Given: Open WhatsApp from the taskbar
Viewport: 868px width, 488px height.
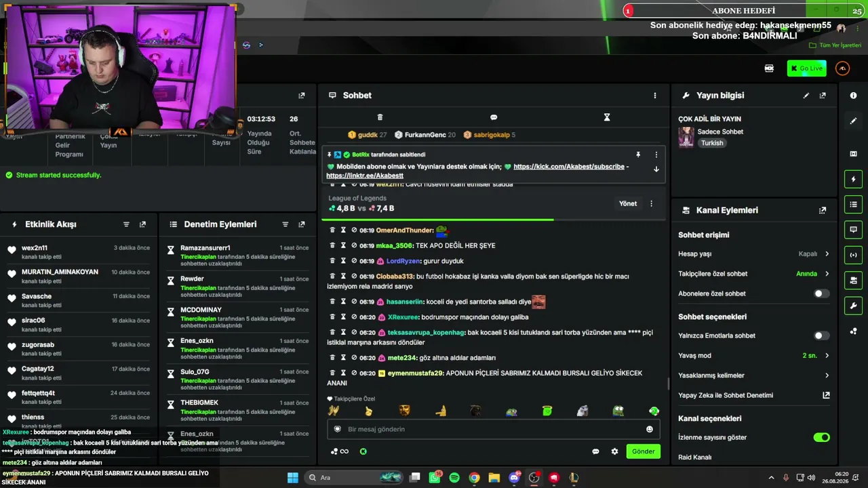Looking at the screenshot, I should 435,478.
